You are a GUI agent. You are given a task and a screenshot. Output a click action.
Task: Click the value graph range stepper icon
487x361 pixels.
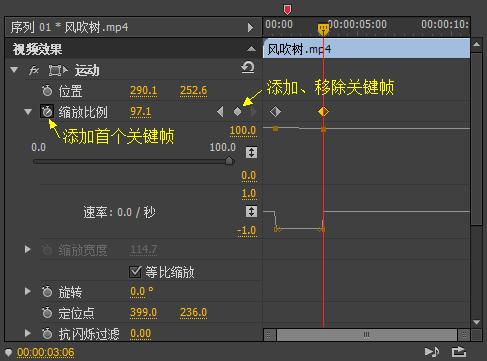coord(251,152)
